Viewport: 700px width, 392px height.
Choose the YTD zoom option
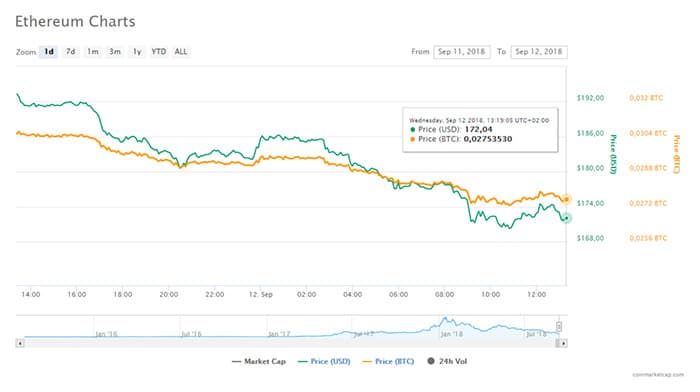(x=158, y=52)
